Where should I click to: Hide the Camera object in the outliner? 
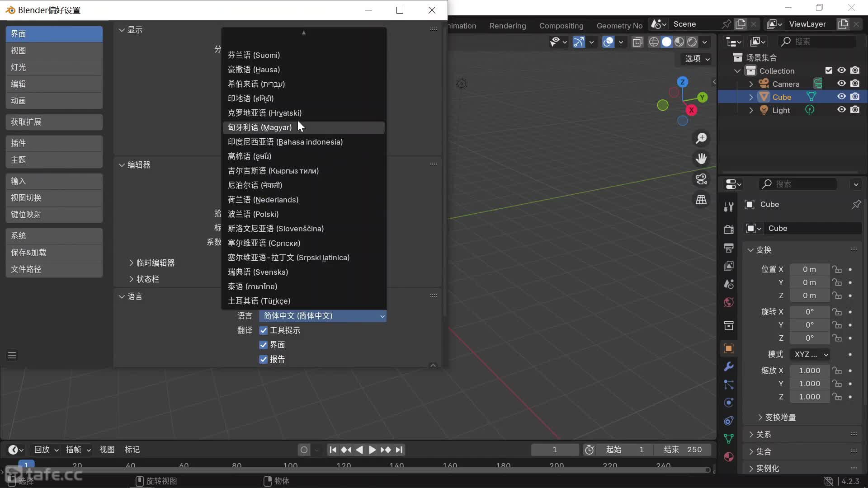coord(841,83)
